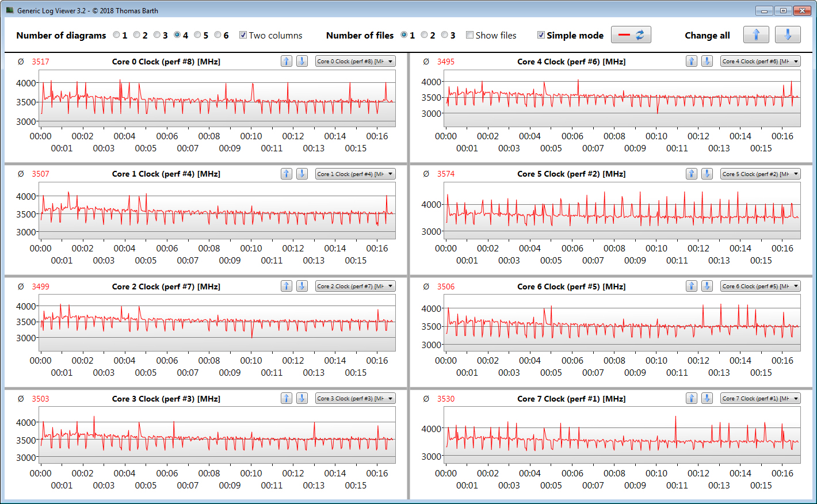Select 5 for Number of diagrams
This screenshot has width=817, height=504.
click(197, 35)
